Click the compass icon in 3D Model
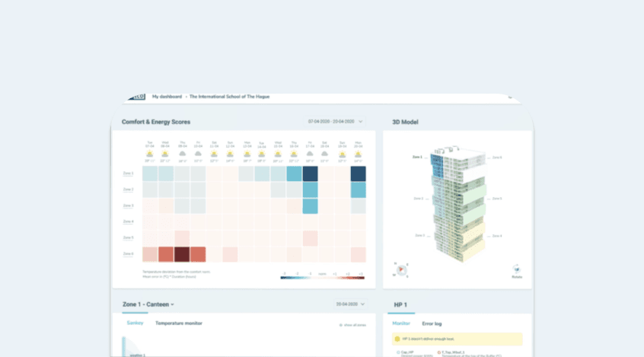This screenshot has height=357, width=644. click(400, 269)
